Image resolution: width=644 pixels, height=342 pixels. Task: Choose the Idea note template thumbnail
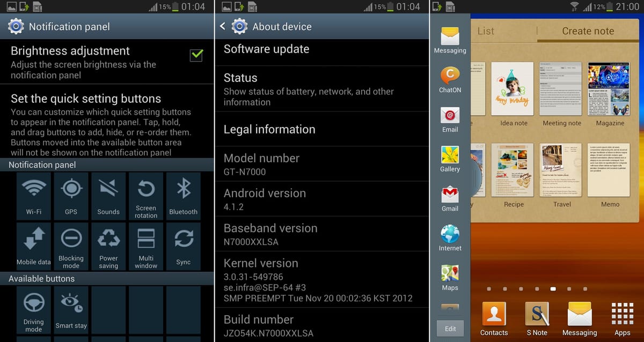[x=513, y=90]
